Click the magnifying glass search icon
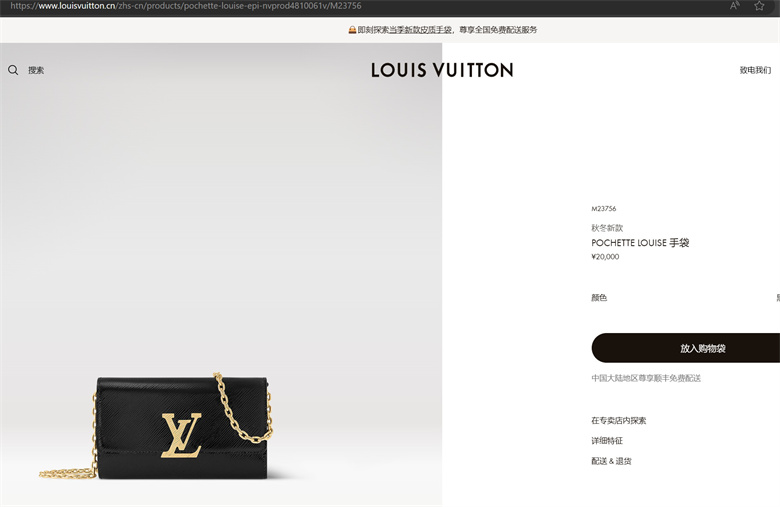 click(x=13, y=70)
